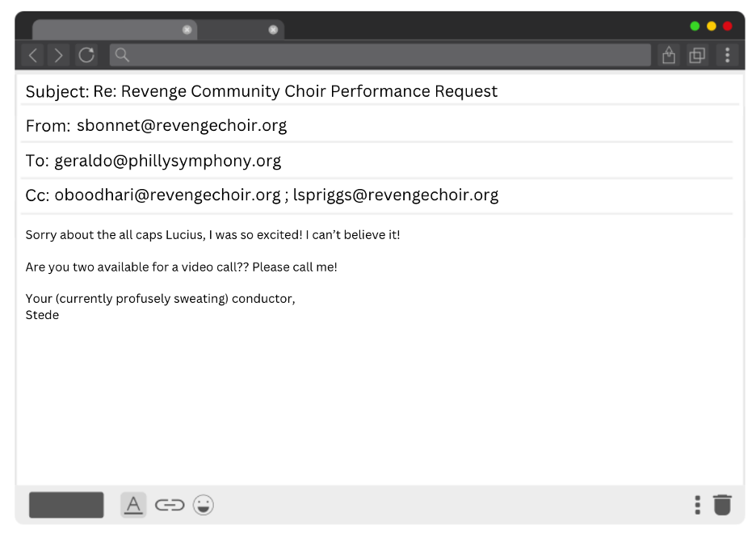Delete the draft with trash icon

[x=722, y=505]
